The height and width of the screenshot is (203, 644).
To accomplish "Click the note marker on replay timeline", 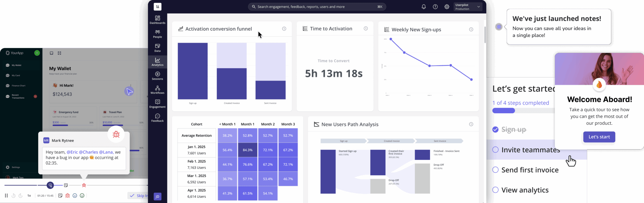I will tap(66, 185).
